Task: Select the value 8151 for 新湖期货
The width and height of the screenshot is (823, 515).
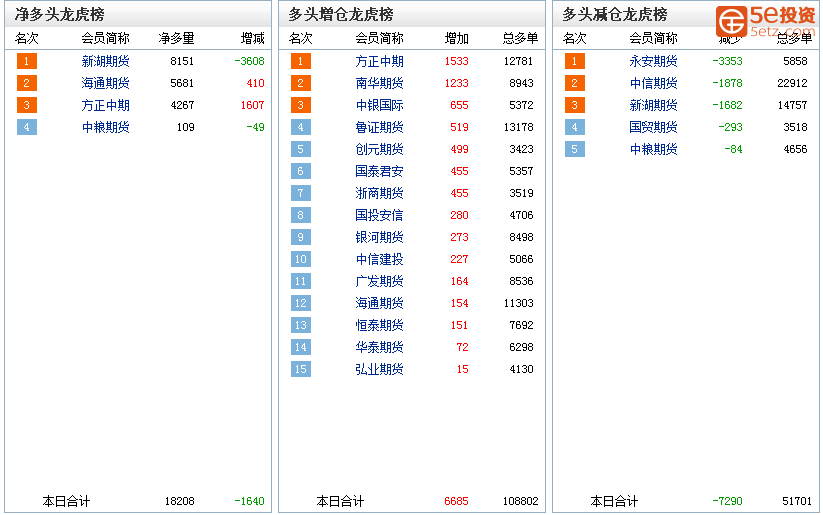Action: (182, 61)
